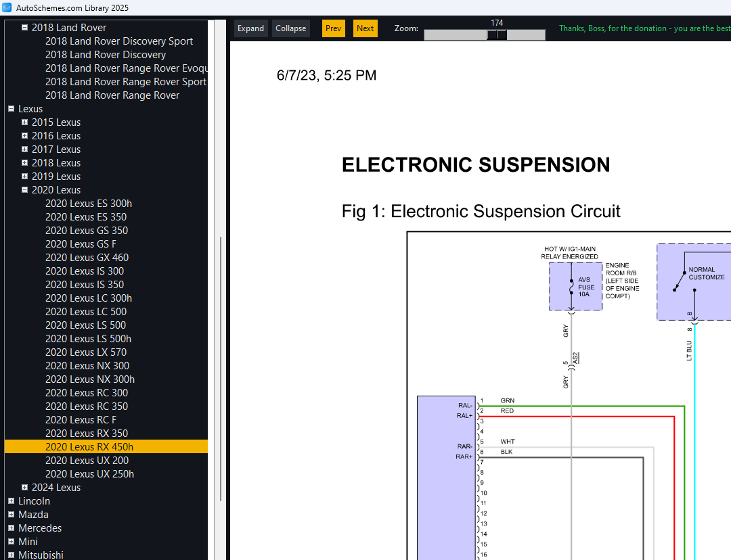Expand the 2024 Lexus tree node
This screenshot has height=560, width=731.
(25, 488)
